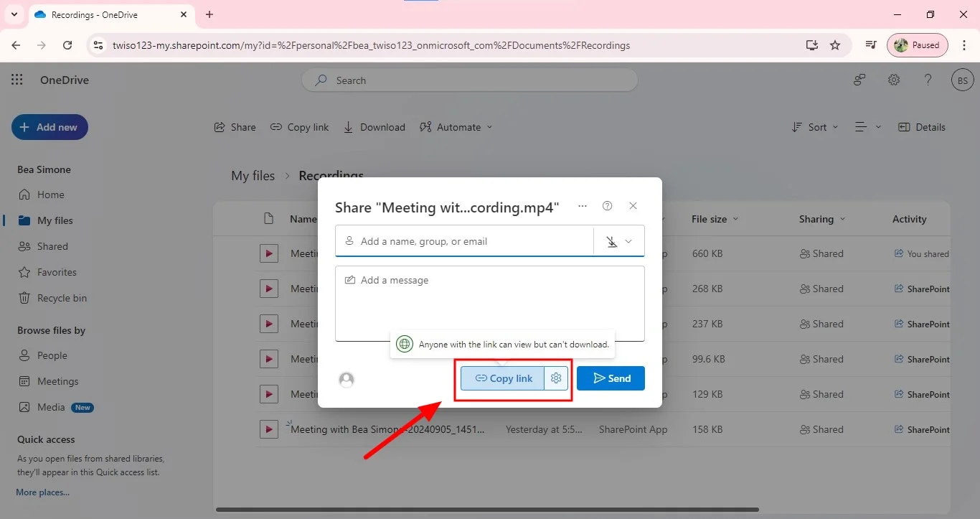Click the Activity column header
Screen dimensions: 980x519
point(909,219)
